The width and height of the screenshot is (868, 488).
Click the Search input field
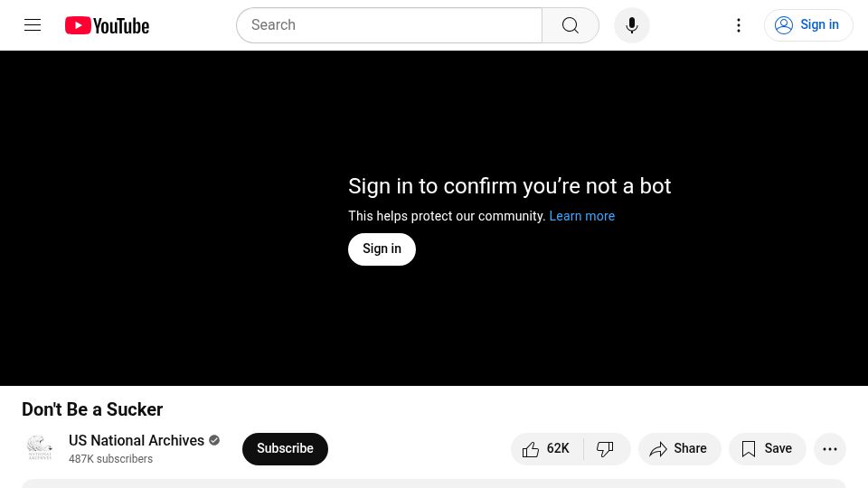pos(389,25)
